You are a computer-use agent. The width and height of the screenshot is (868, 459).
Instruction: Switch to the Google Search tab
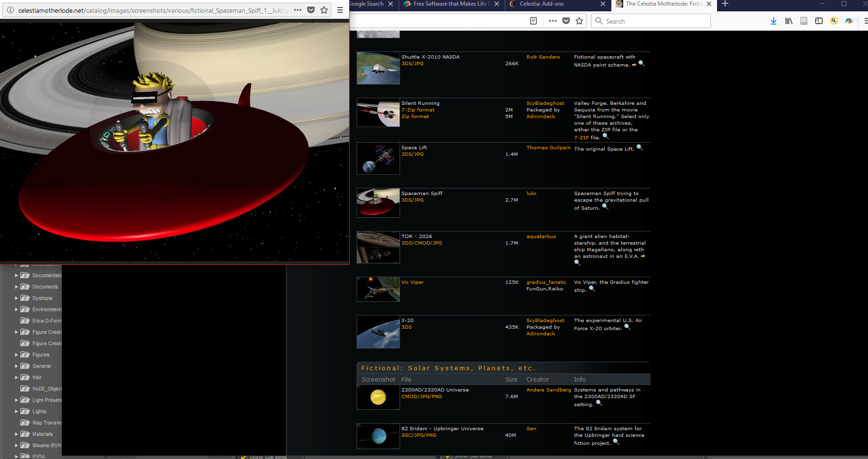coord(367,4)
